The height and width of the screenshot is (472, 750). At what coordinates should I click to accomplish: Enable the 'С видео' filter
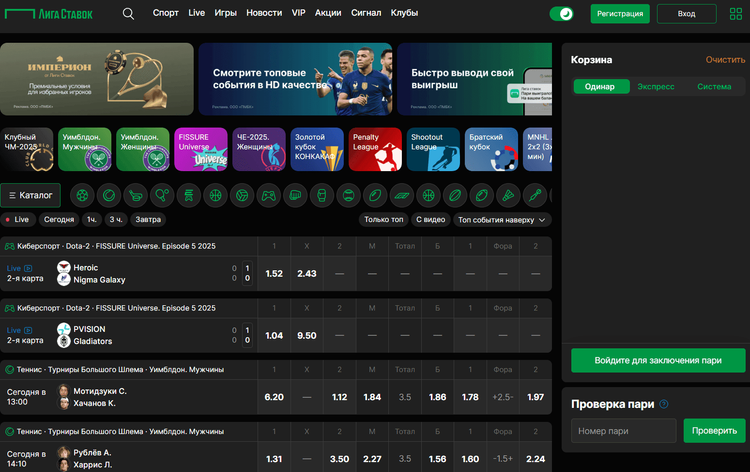coord(429,219)
